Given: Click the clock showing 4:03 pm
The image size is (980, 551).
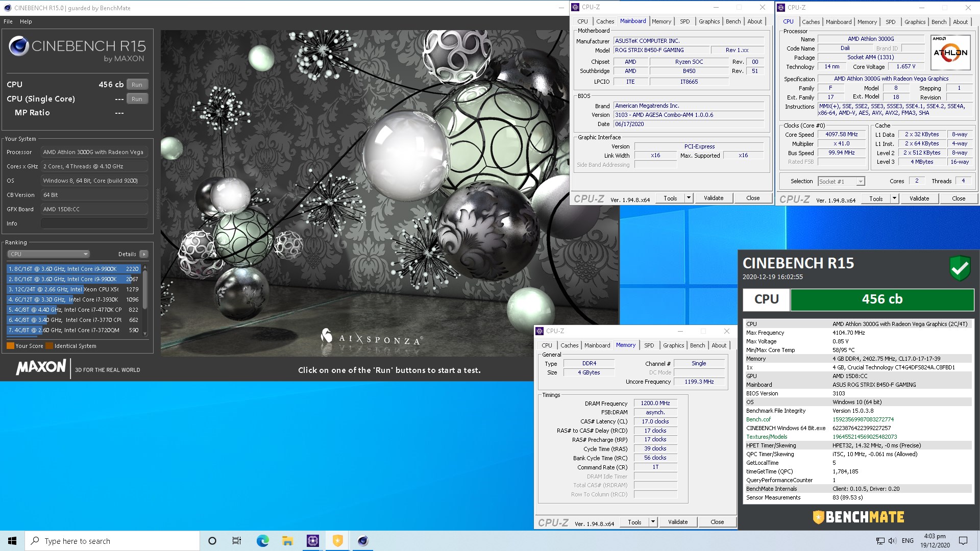Looking at the screenshot, I should pyautogui.click(x=935, y=536).
